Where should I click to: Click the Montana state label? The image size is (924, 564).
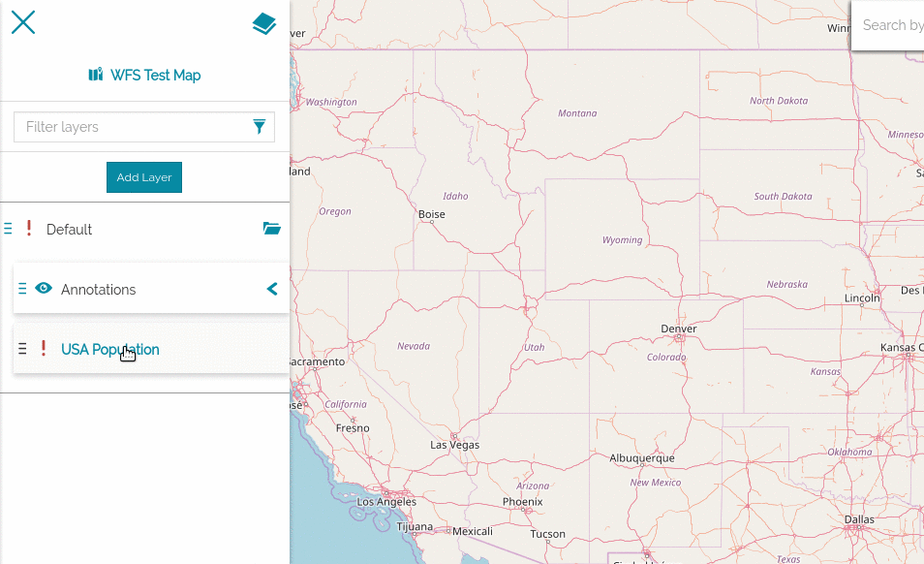[x=577, y=113]
